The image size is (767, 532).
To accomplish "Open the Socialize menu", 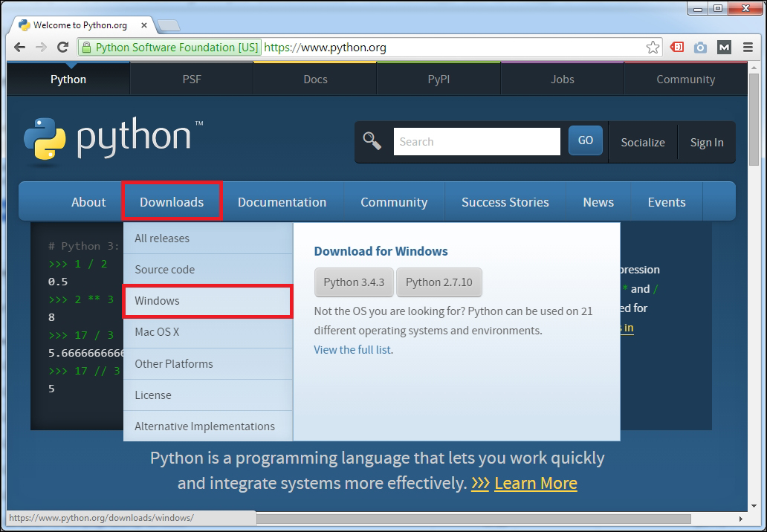I will [x=643, y=143].
